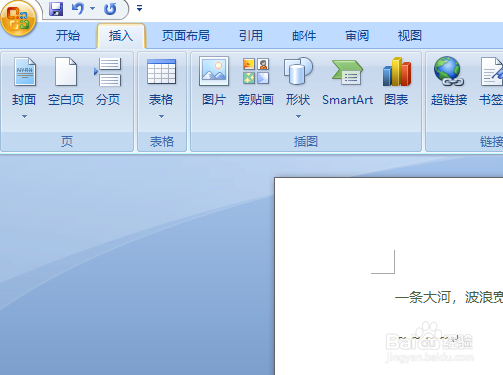Click the 形状 shapes icon
The image size is (503, 375).
298,71
